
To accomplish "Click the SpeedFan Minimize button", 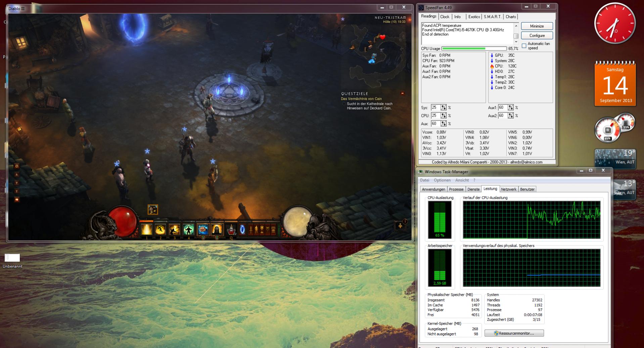I will [x=537, y=26].
